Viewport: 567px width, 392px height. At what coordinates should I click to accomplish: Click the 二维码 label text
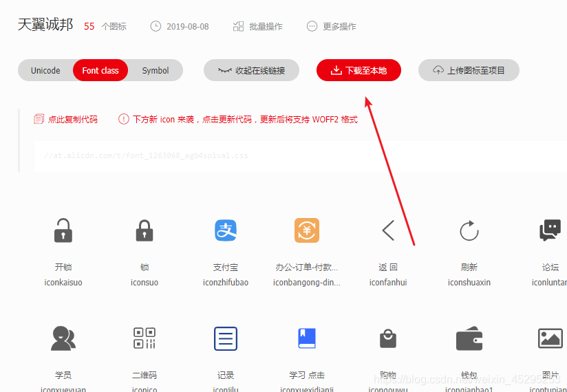(x=145, y=375)
